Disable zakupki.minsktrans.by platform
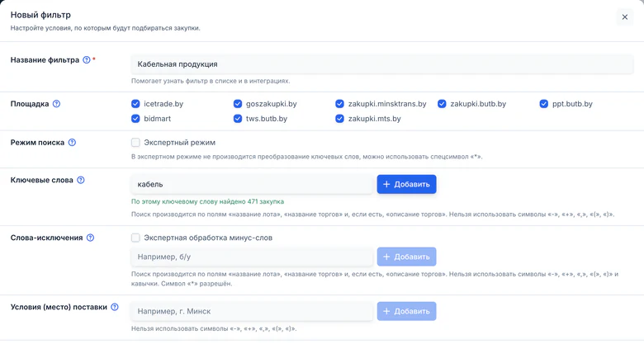Screen dimensions: 644x344 click(x=339, y=104)
